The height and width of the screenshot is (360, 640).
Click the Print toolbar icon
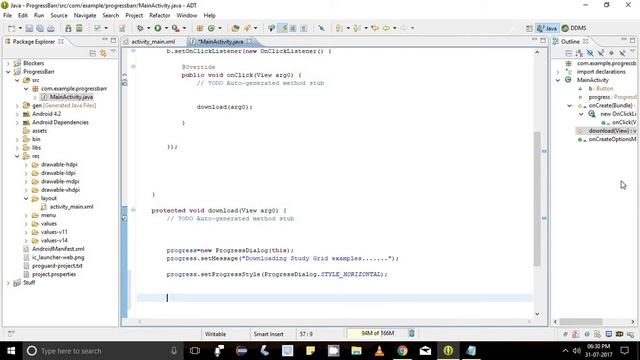click(x=51, y=28)
